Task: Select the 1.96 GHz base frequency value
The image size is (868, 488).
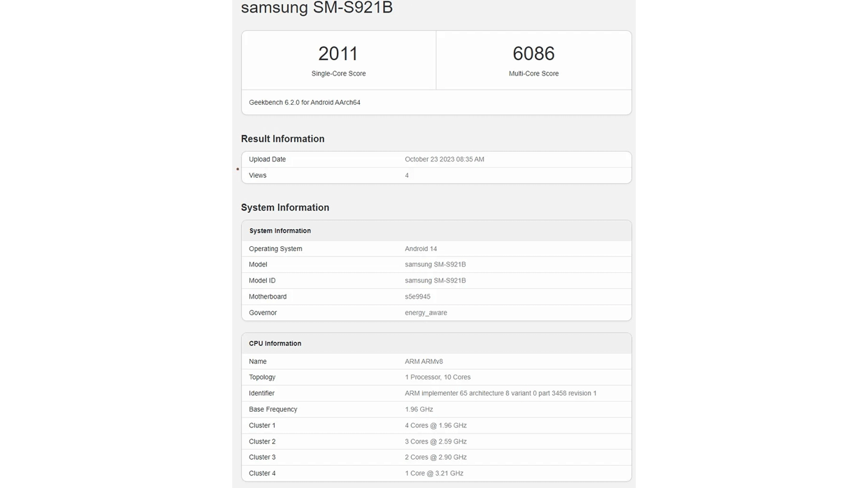Action: click(x=419, y=410)
